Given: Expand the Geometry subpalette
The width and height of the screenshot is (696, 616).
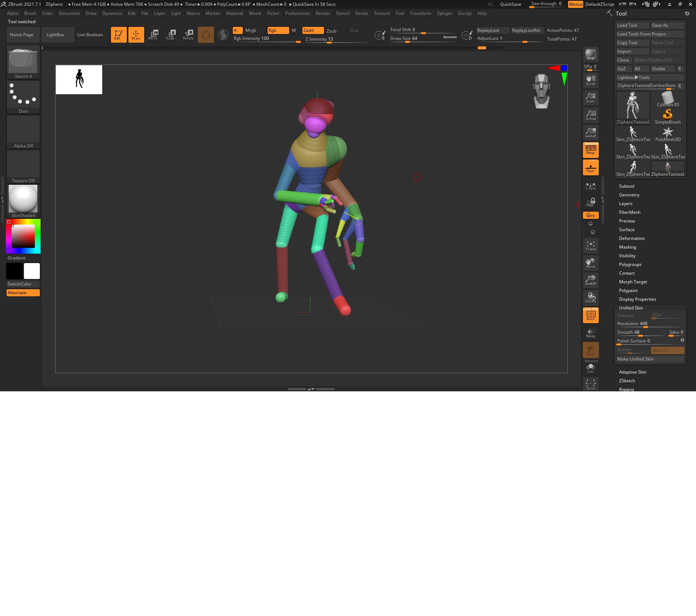Looking at the screenshot, I should (629, 195).
